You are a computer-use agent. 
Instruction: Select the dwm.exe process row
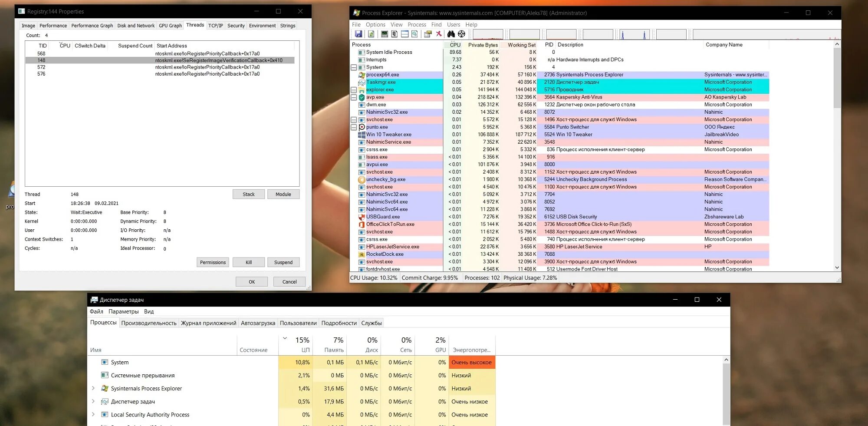[559, 105]
